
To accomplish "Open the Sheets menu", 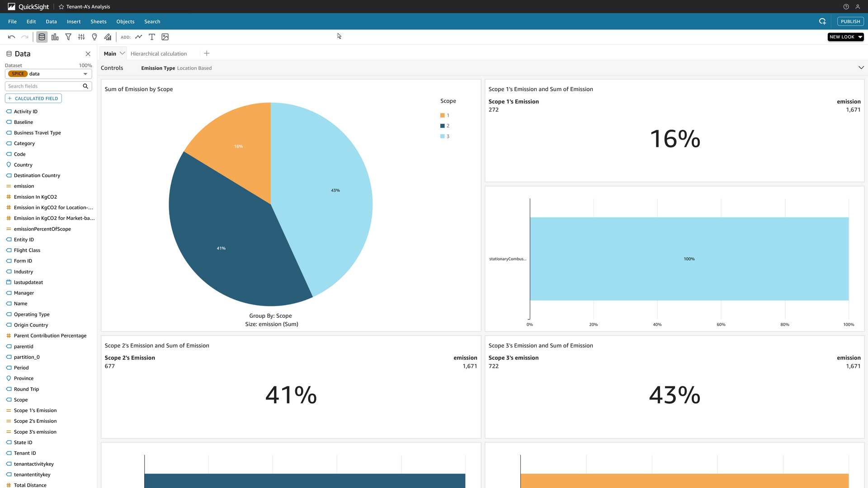I will pyautogui.click(x=98, y=22).
